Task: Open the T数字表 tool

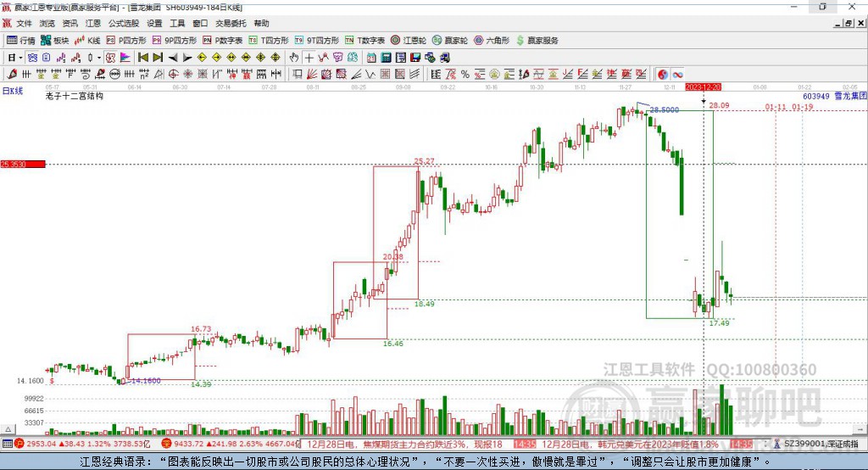Action: (364, 41)
